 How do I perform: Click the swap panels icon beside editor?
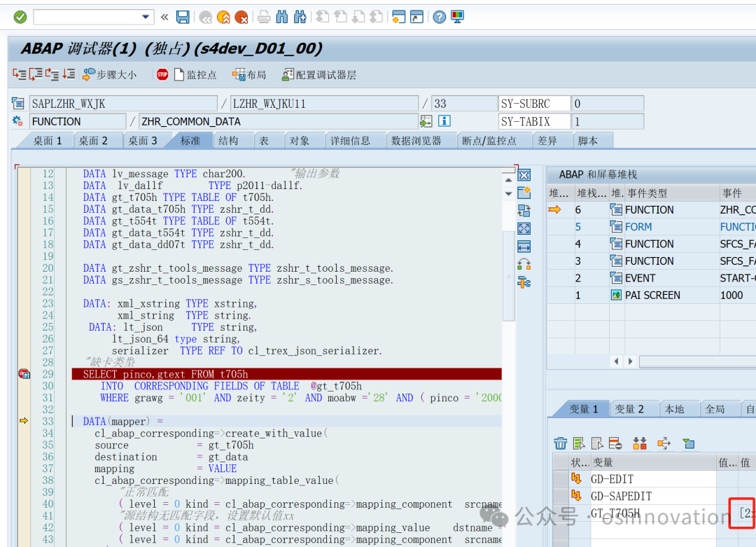[524, 212]
